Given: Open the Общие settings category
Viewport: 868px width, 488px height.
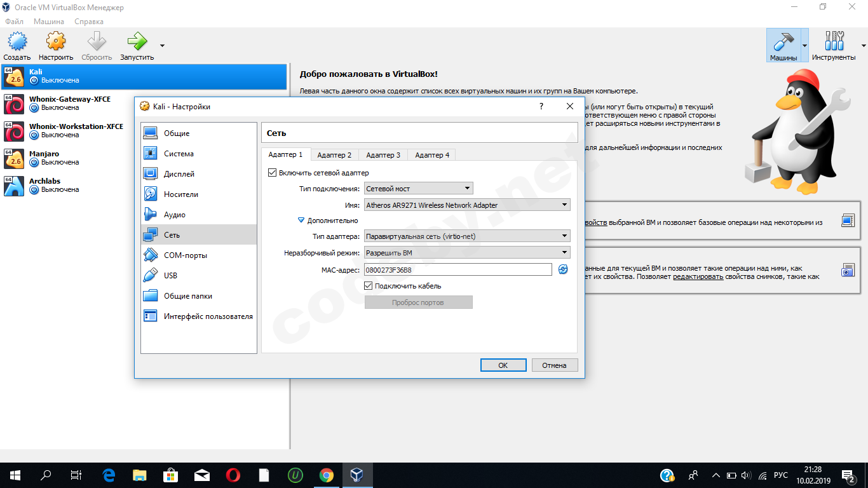Looking at the screenshot, I should pyautogui.click(x=198, y=133).
